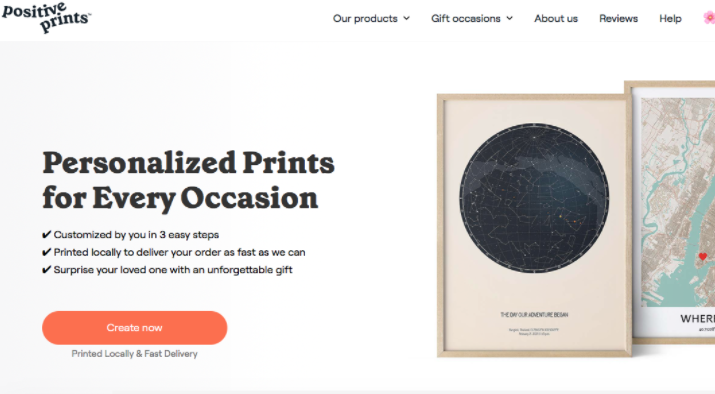The image size is (715, 394).
Task: Click the Personalized Prints for Every Occasion heading
Action: [x=188, y=181]
